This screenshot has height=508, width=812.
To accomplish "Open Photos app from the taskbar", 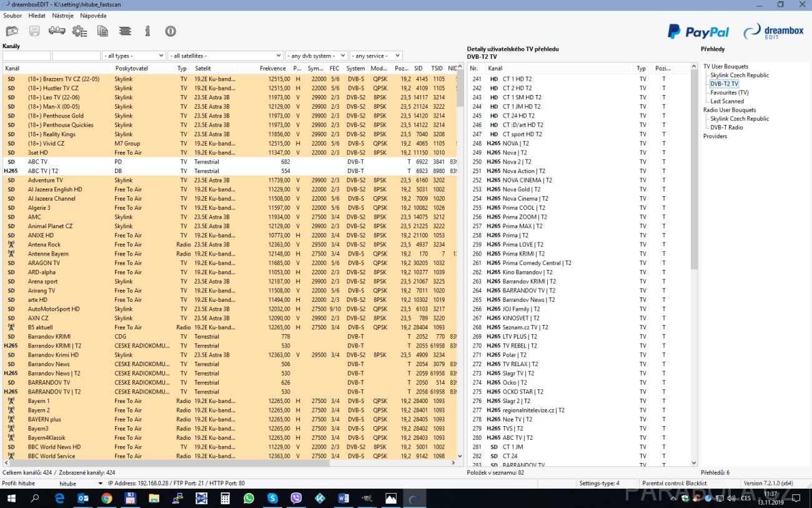I will click(391, 499).
